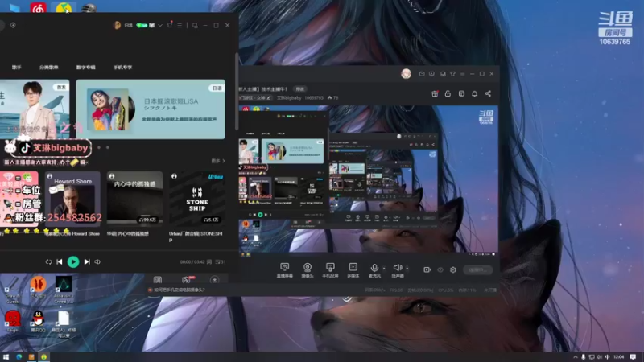This screenshot has width=644, height=362.
Task: Toggle the loop playback mode icon
Action: (48, 262)
